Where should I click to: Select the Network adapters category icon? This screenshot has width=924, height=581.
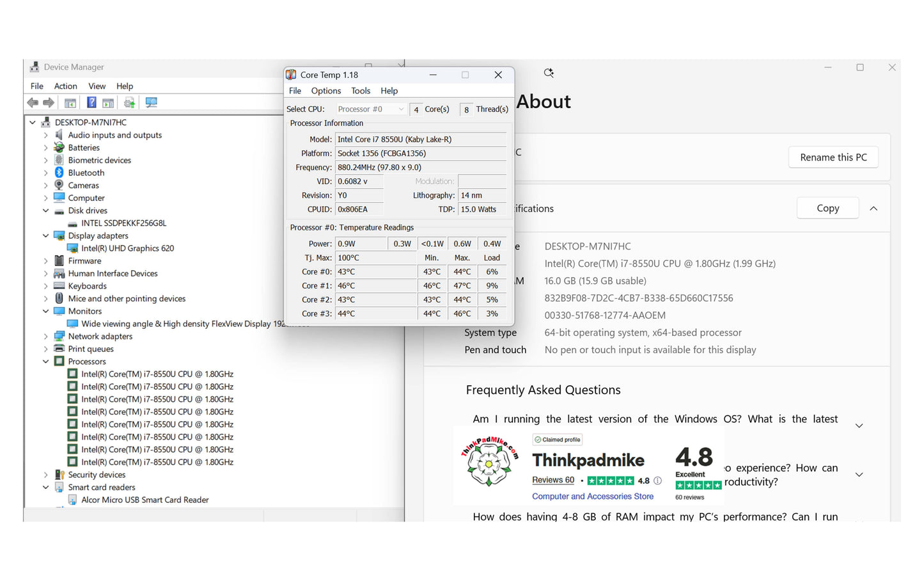pyautogui.click(x=59, y=336)
